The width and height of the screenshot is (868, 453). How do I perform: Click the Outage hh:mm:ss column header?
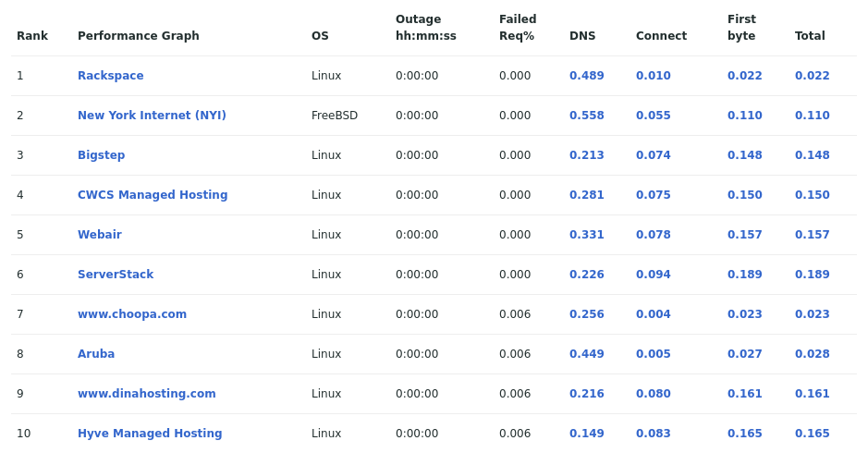coord(426,27)
